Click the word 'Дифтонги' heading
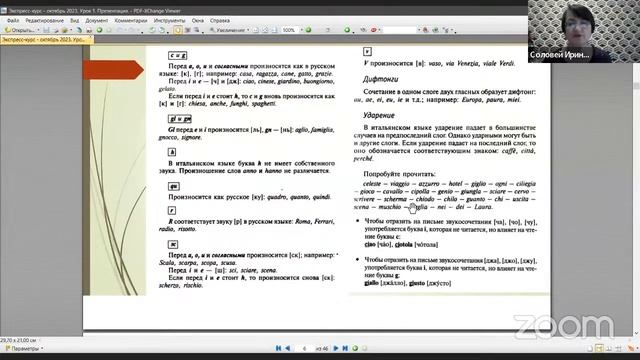 tap(380, 79)
